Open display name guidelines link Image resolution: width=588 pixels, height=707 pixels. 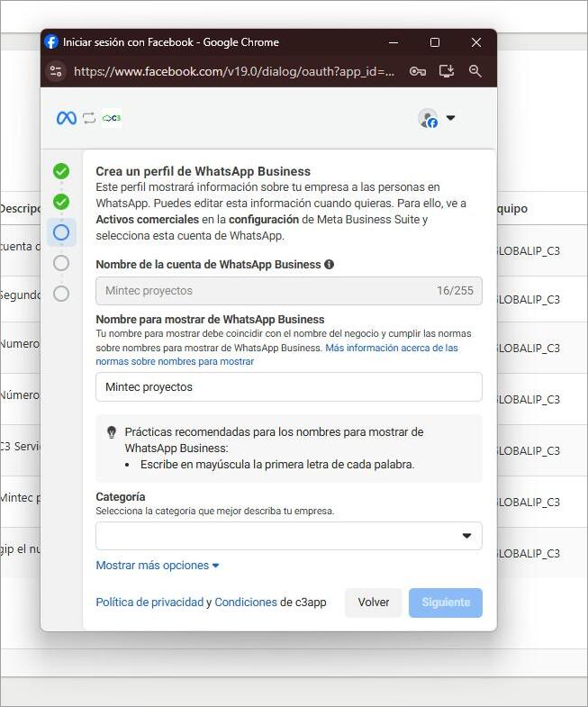coord(276,355)
